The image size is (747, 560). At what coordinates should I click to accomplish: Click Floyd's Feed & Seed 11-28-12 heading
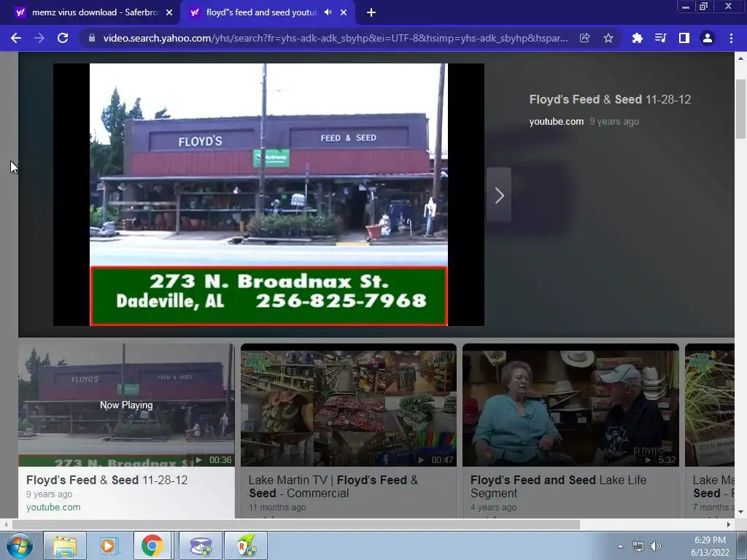pos(610,99)
